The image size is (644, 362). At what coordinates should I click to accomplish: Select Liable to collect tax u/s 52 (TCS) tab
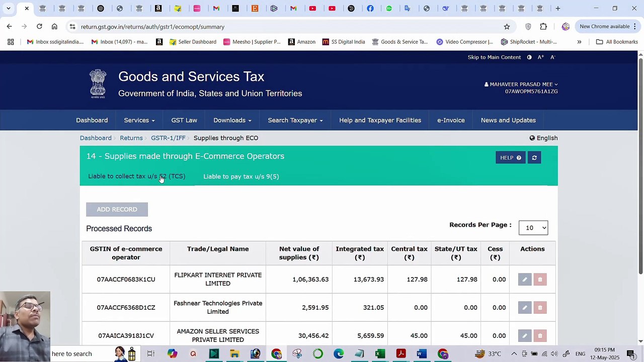[x=137, y=176]
